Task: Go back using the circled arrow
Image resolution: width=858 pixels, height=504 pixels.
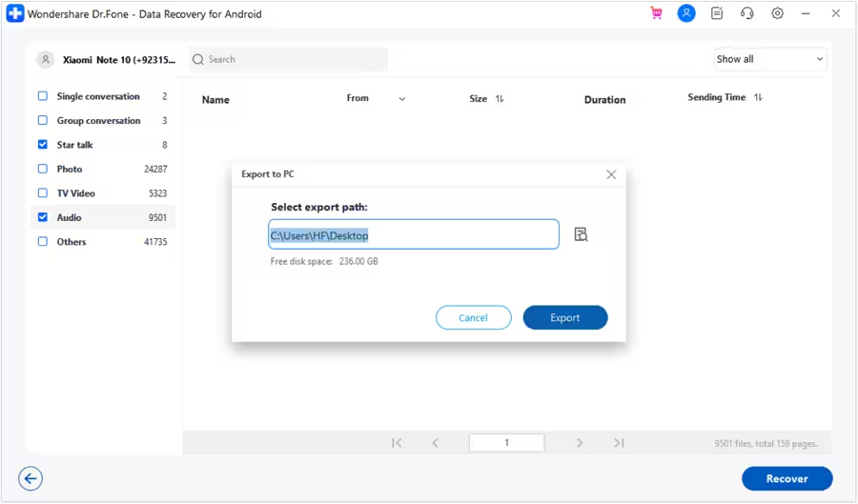Action: coord(31,479)
